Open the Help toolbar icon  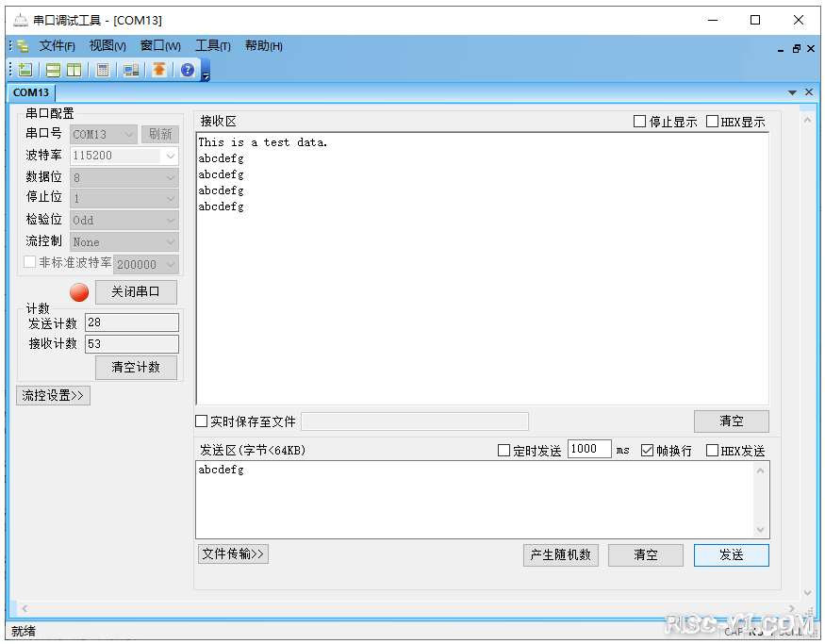185,69
